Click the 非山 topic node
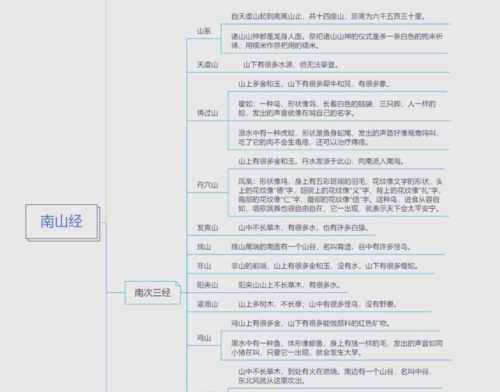 pyautogui.click(x=204, y=266)
